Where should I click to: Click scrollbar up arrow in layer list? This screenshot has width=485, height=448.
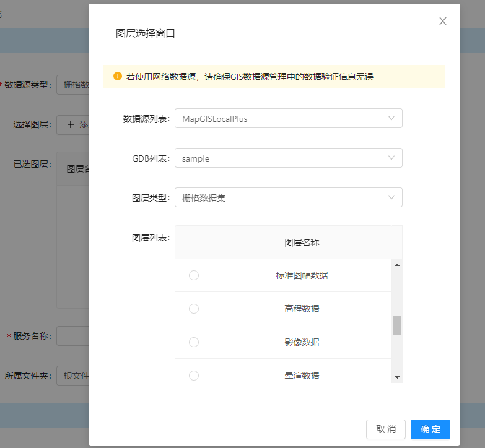tap(397, 265)
